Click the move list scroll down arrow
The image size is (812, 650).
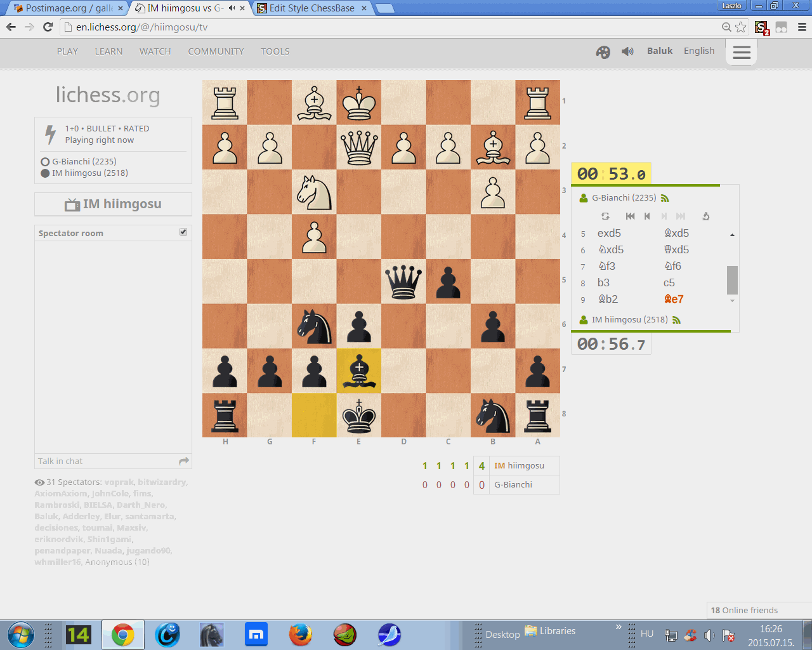pyautogui.click(x=732, y=301)
